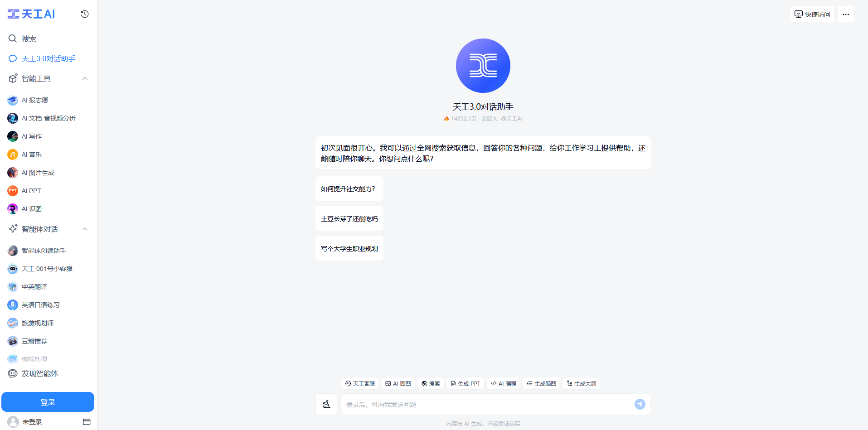
Task: Open 天工 001号小客服 avatar
Action: point(13,269)
